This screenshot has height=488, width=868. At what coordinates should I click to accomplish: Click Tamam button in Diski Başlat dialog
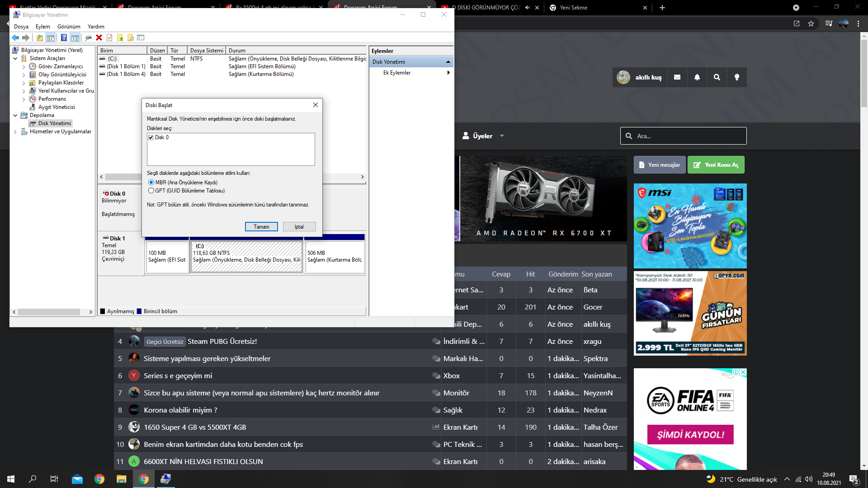click(261, 227)
